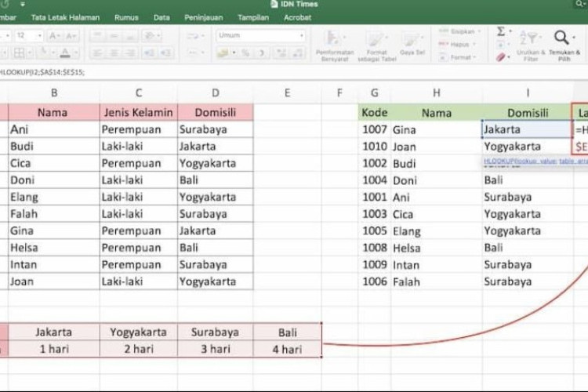Click the search icon in title bar
Viewport: 588px width, 392px height.
pos(579,4)
